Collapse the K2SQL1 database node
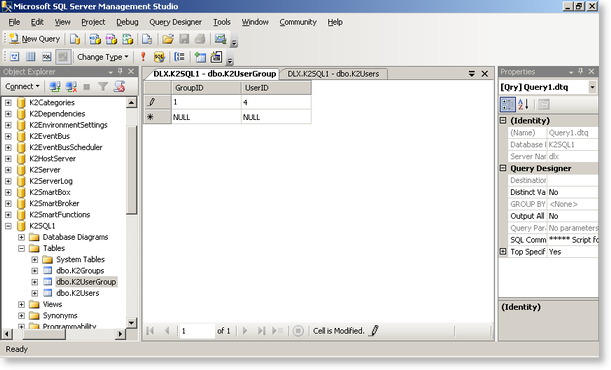The height and width of the screenshot is (370, 611). point(8,226)
